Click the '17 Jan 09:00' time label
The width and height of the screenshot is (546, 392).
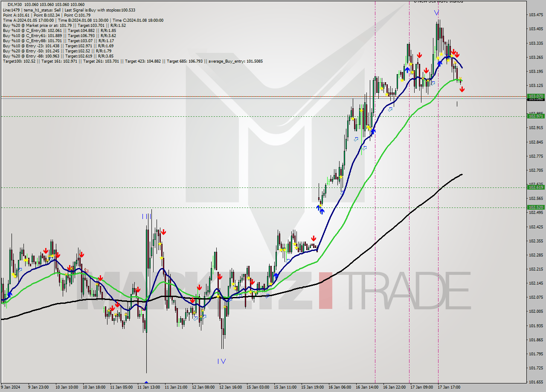point(421,387)
